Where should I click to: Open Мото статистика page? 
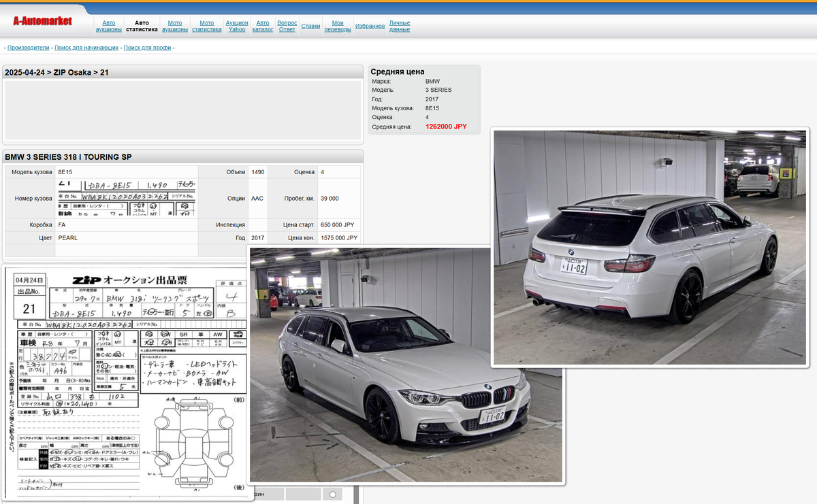pyautogui.click(x=207, y=26)
